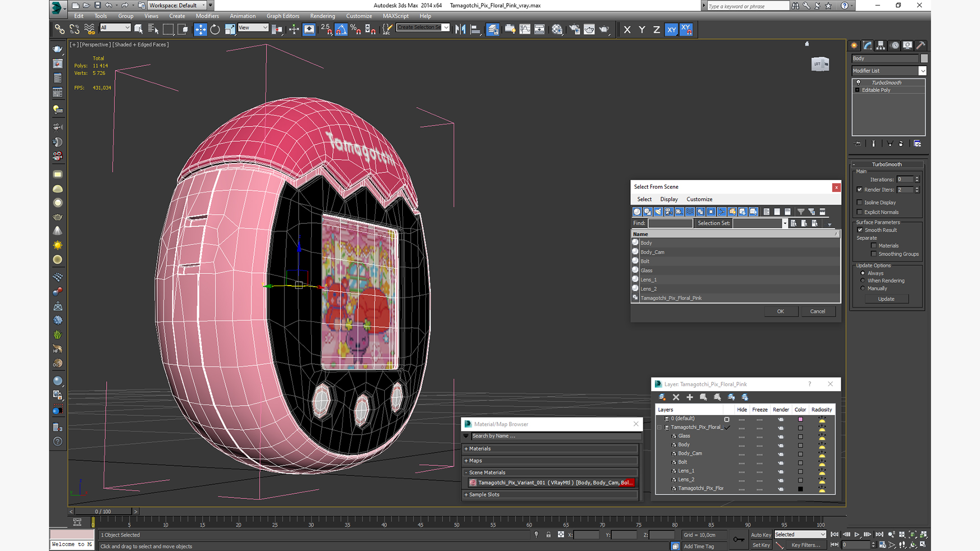
Task: Click the Auto Key button
Action: tap(761, 535)
